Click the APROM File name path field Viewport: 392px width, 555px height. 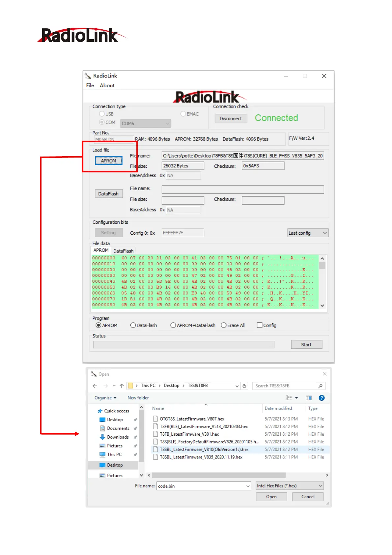[x=243, y=156]
